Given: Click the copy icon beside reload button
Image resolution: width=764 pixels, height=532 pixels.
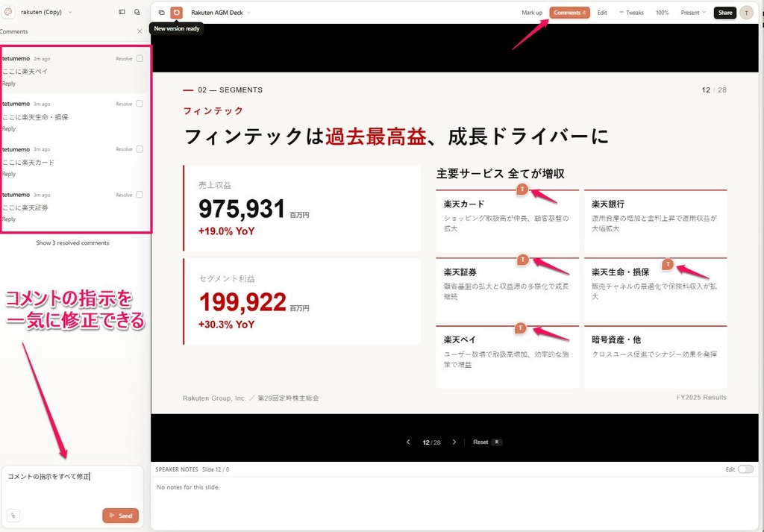Looking at the screenshot, I should (x=162, y=13).
